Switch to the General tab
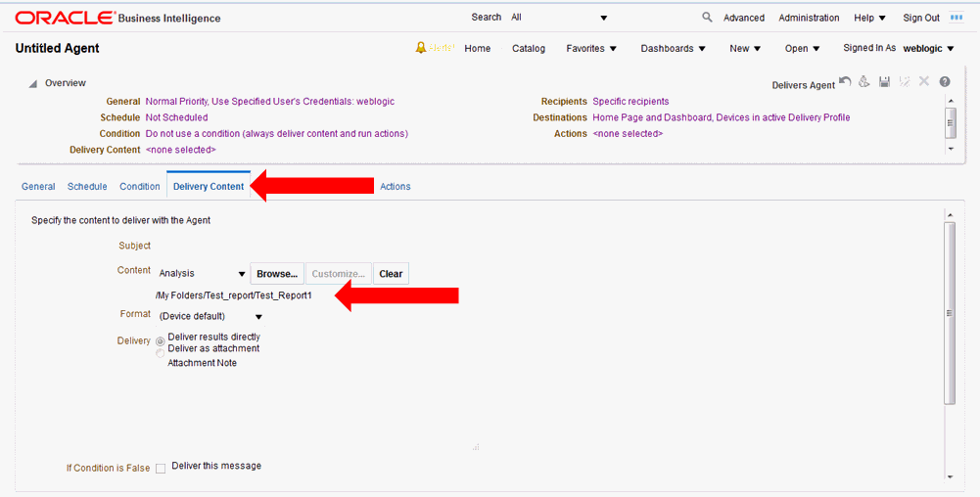Screen dimensions: 980x497 [x=38, y=187]
